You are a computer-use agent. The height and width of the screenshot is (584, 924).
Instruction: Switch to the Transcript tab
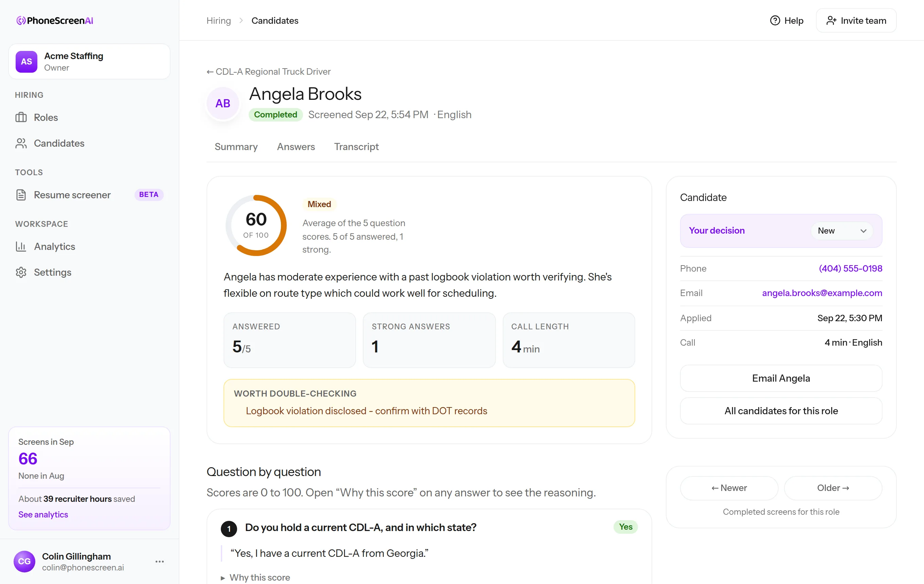356,146
